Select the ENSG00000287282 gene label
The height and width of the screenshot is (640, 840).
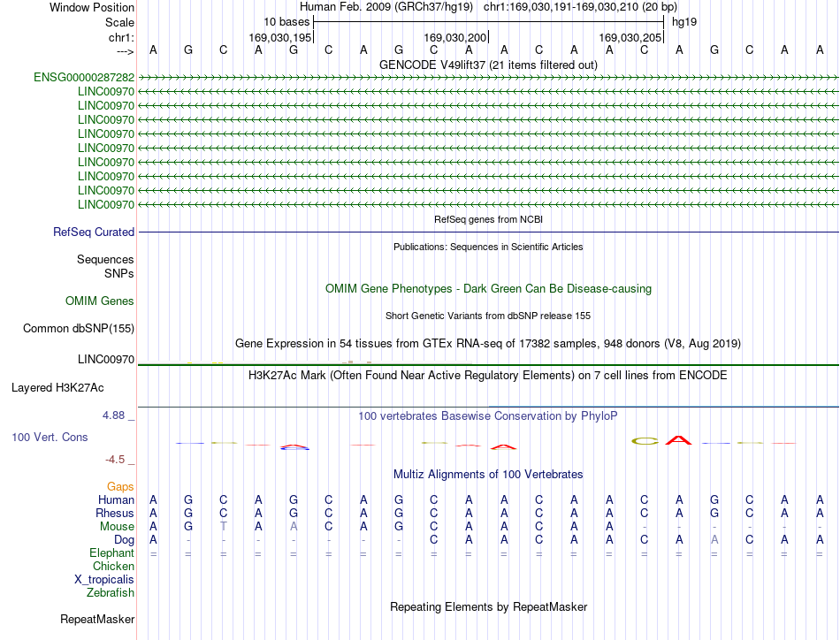pyautogui.click(x=84, y=77)
